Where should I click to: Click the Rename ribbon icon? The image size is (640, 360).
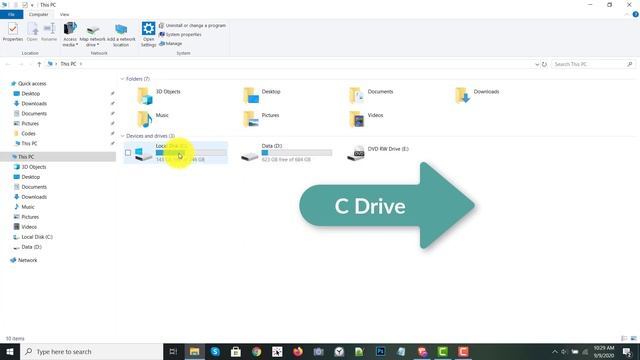click(49, 32)
